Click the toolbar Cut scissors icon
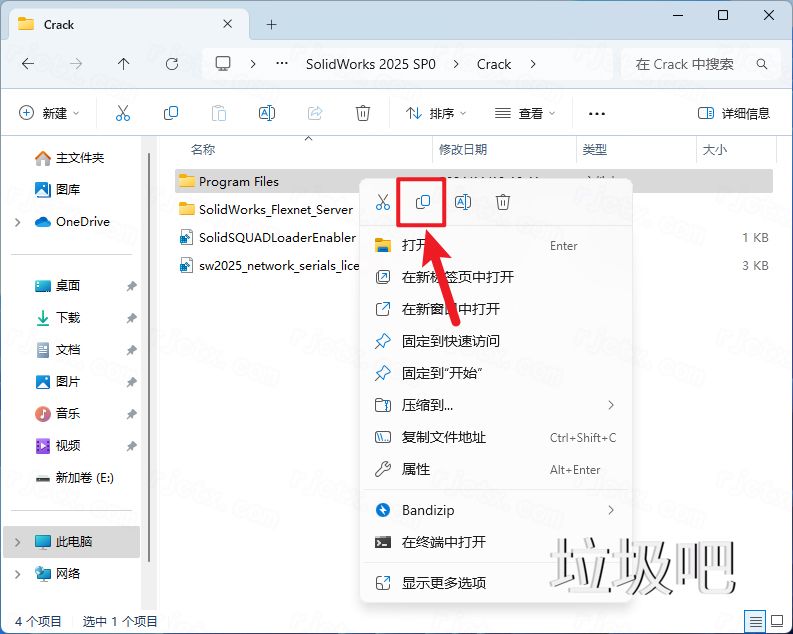Image resolution: width=793 pixels, height=634 pixels. tap(123, 113)
